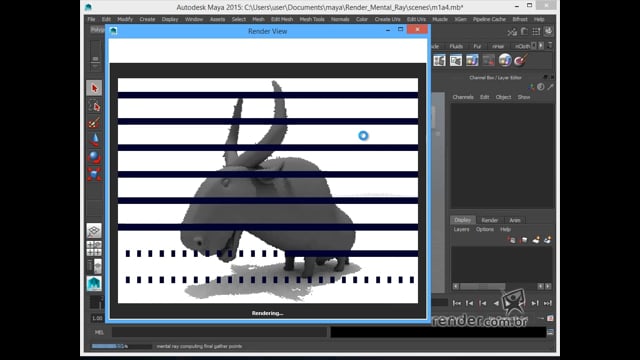Open the File menu
This screenshot has width=640, height=360.
click(x=91, y=19)
